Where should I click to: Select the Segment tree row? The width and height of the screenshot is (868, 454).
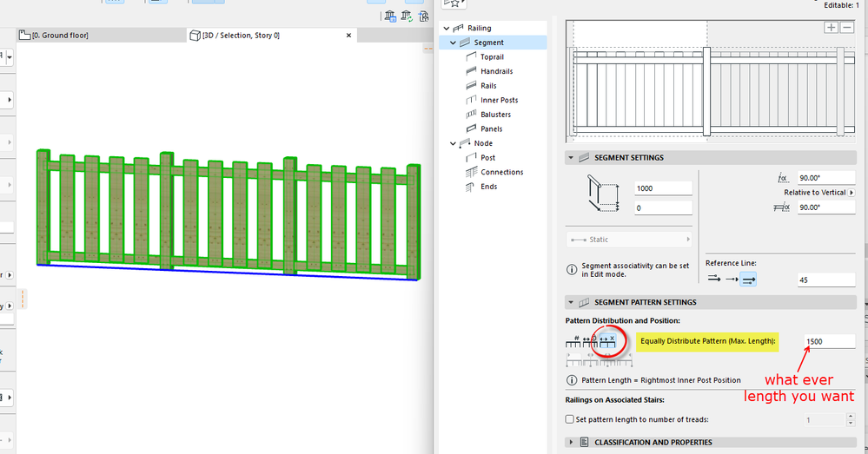[x=494, y=43]
